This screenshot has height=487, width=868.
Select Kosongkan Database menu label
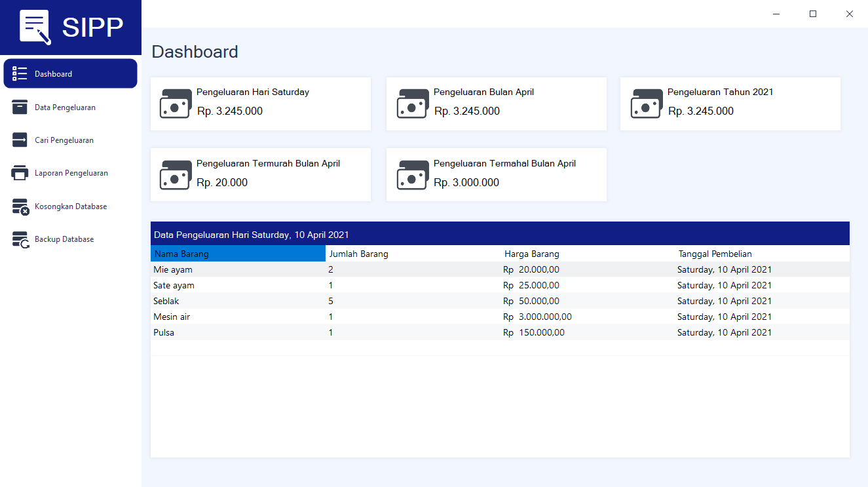point(71,206)
